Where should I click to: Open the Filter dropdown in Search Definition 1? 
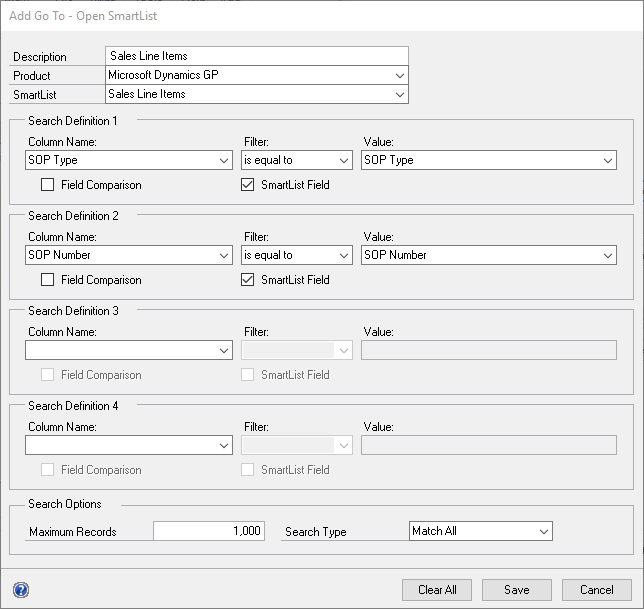pos(297,160)
